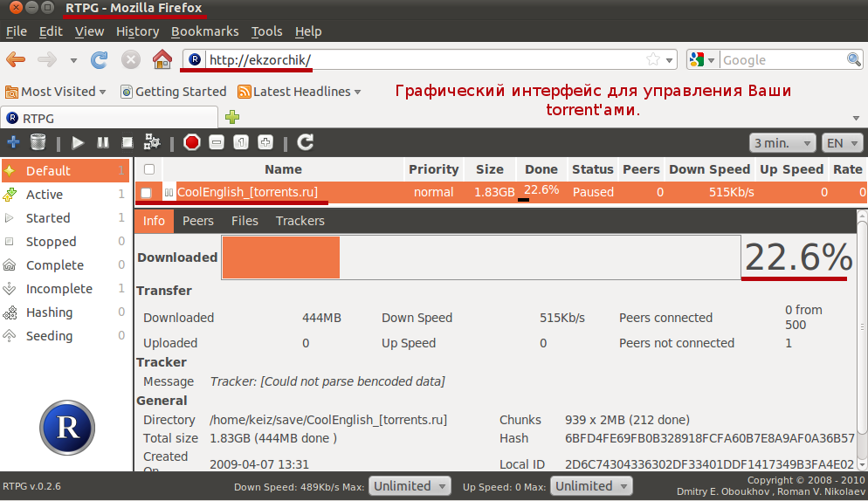Image resolution: width=868 pixels, height=501 pixels.
Task: Open new tab with green plus
Action: 232,117
